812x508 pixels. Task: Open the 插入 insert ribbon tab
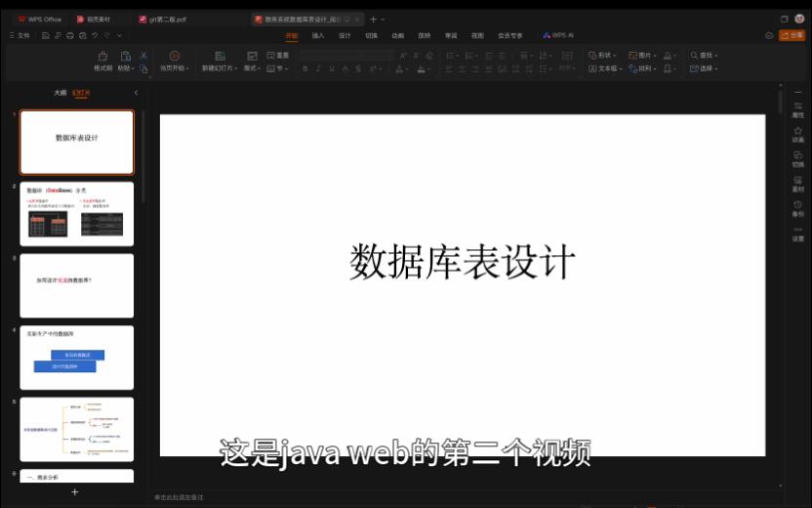point(318,35)
